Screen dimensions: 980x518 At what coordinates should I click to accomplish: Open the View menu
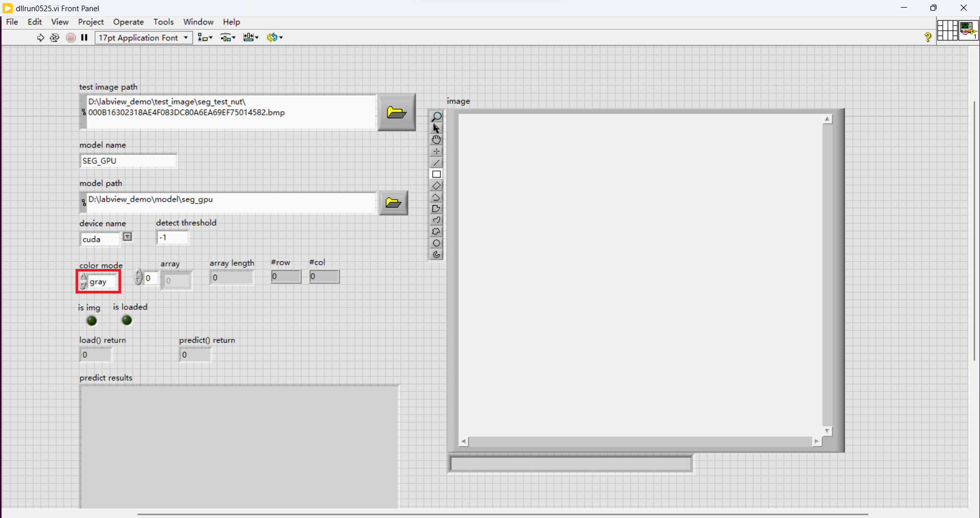point(60,22)
